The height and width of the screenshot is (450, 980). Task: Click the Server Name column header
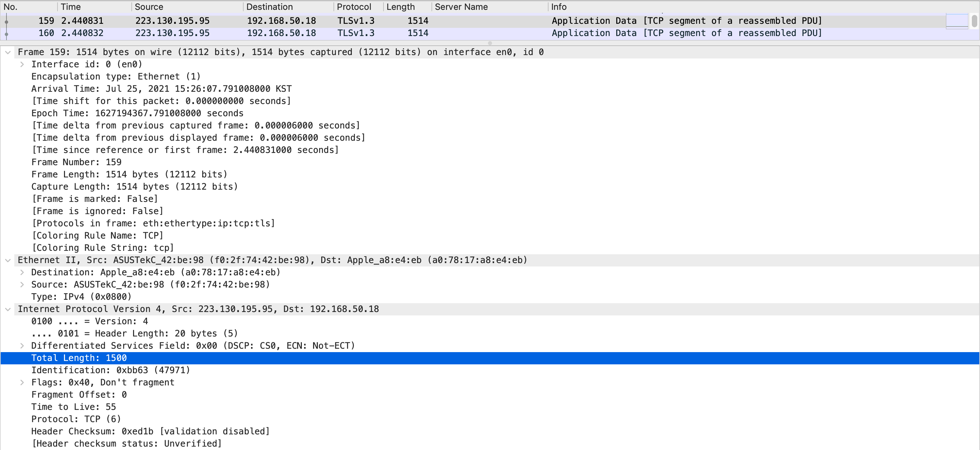click(489, 7)
